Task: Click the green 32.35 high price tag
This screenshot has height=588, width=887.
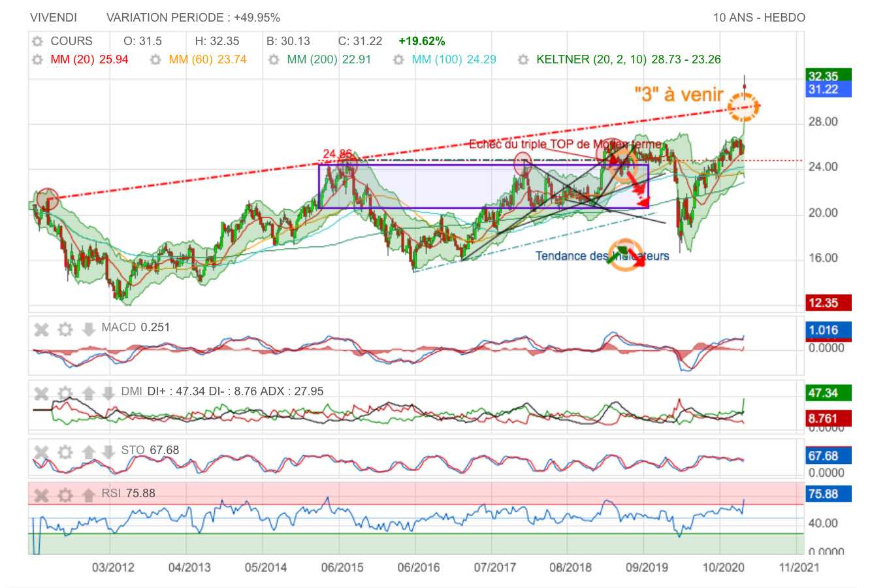Action: [x=828, y=75]
